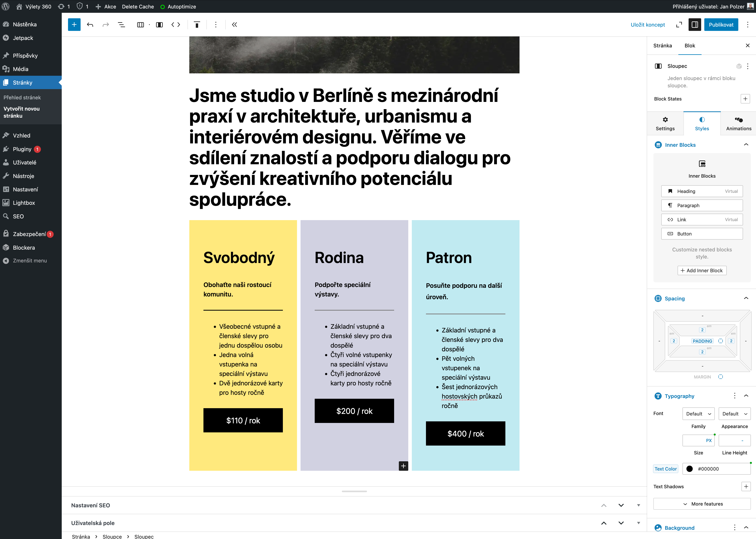Open editor options kebab menu
This screenshot has width=756, height=539.
pos(748,25)
